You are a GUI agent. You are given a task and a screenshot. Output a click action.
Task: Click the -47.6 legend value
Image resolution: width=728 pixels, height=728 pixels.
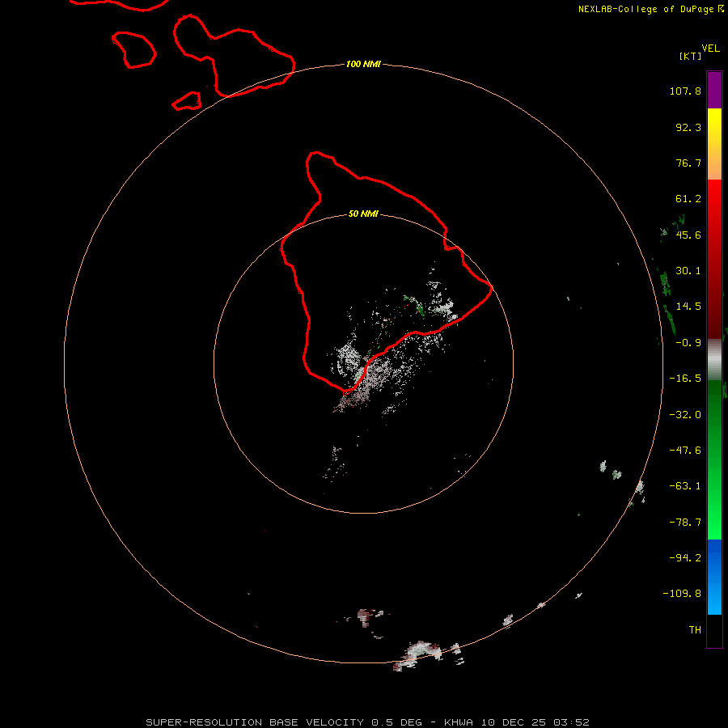pyautogui.click(x=685, y=451)
